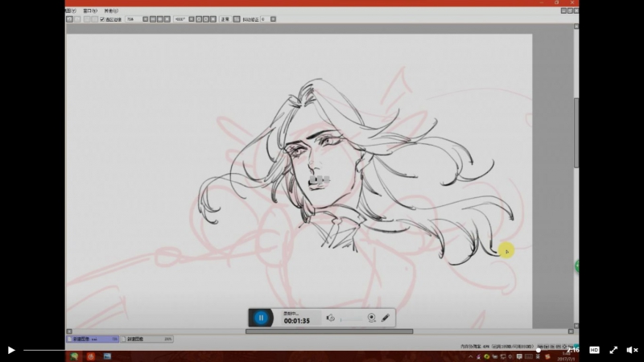Click the zoom percentage field
The height and width of the screenshot is (362, 644).
[134, 19]
